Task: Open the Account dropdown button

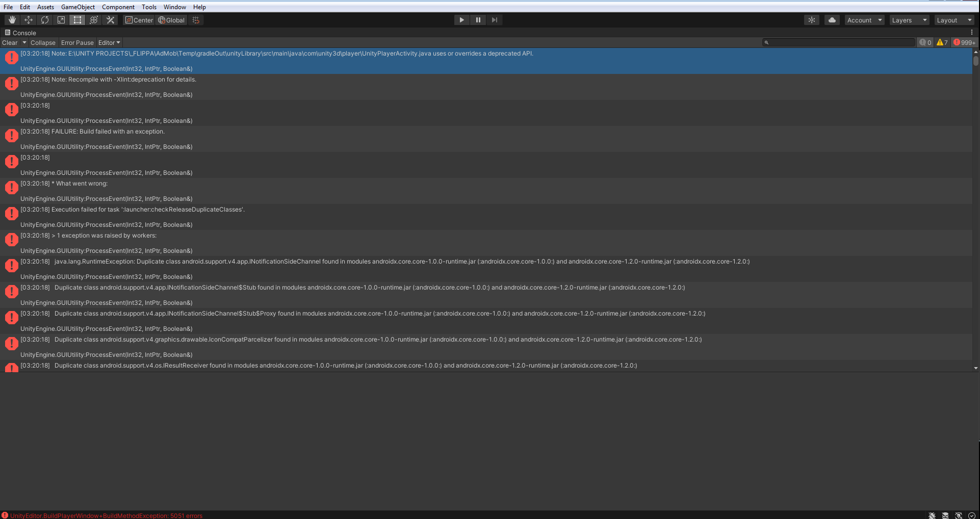Action: pyautogui.click(x=864, y=20)
